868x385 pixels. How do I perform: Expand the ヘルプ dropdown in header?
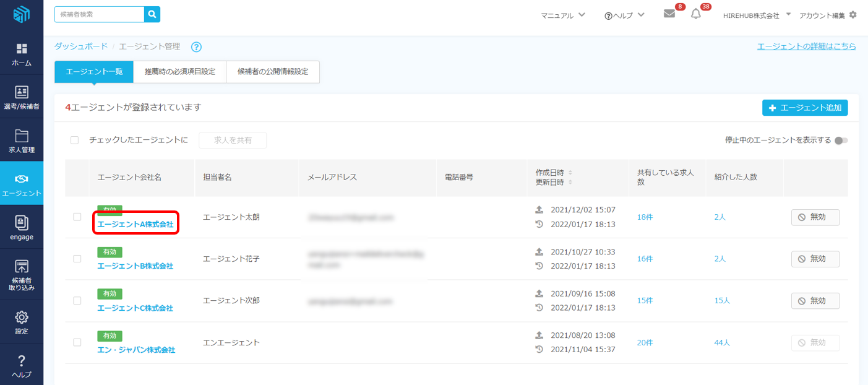(624, 15)
